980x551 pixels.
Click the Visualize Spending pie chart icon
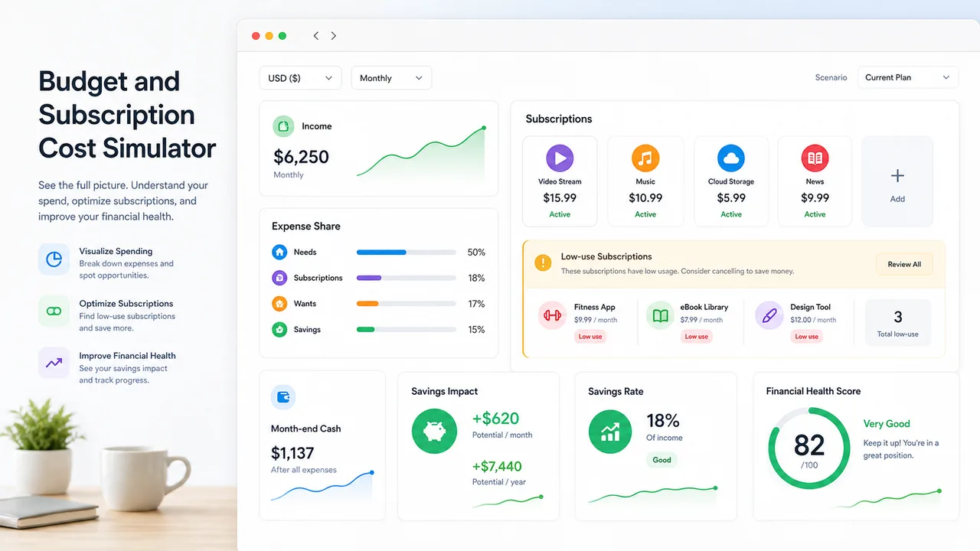pos(54,259)
